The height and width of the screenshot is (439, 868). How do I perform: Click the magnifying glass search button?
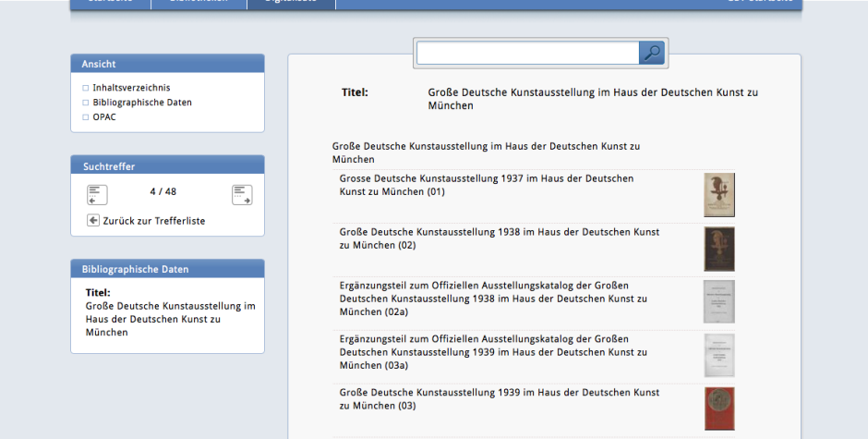(652, 54)
